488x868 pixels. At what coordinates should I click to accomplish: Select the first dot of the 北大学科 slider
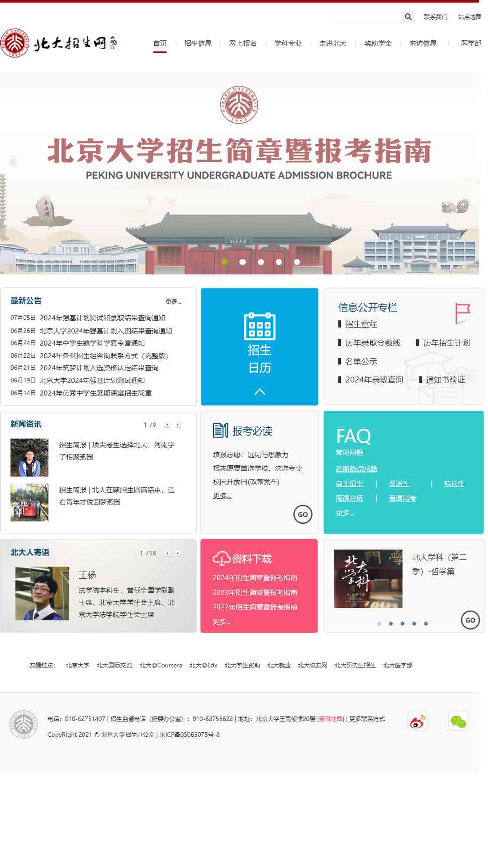point(379,624)
